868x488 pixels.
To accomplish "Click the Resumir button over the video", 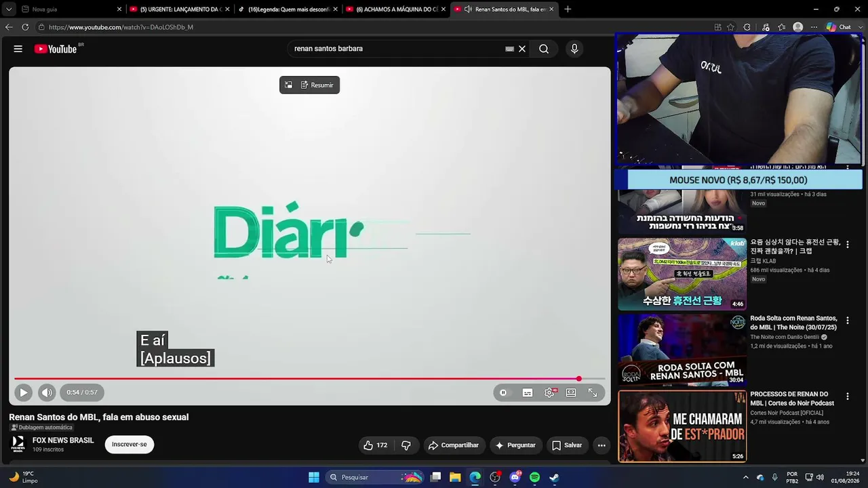I will pos(317,85).
